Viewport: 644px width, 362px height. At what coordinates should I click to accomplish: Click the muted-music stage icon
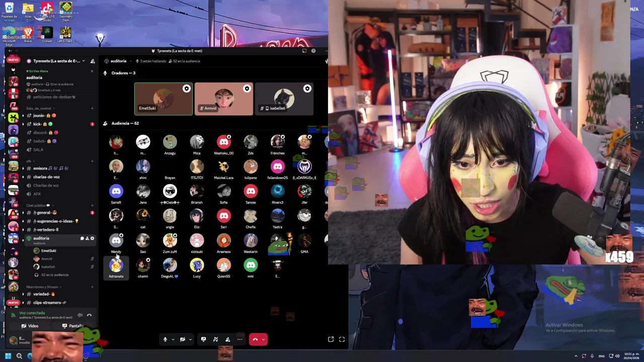coord(215,339)
